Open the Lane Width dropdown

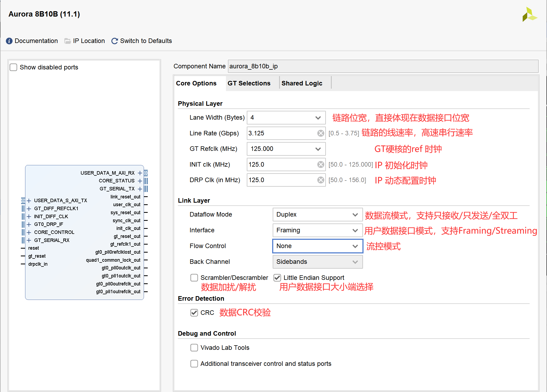coord(318,117)
